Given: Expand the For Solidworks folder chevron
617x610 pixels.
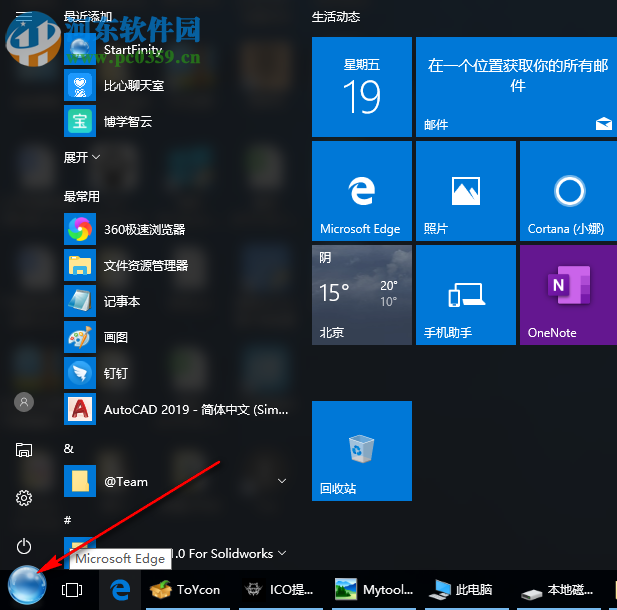Looking at the screenshot, I should 282,553.
